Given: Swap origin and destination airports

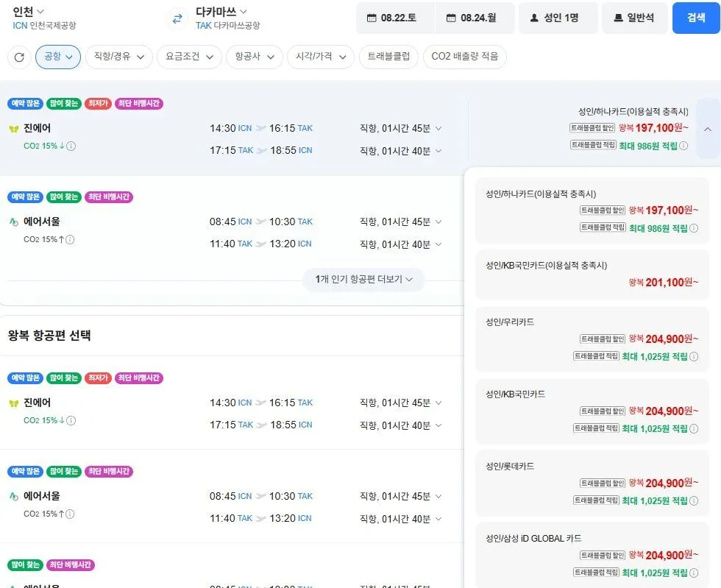Looking at the screenshot, I should (177, 19).
